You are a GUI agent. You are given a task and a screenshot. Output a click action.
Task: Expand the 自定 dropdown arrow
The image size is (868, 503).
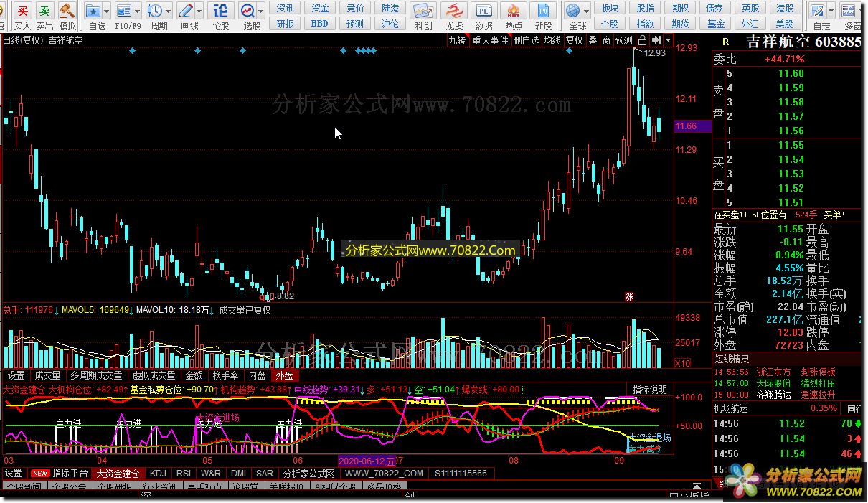[x=831, y=11]
